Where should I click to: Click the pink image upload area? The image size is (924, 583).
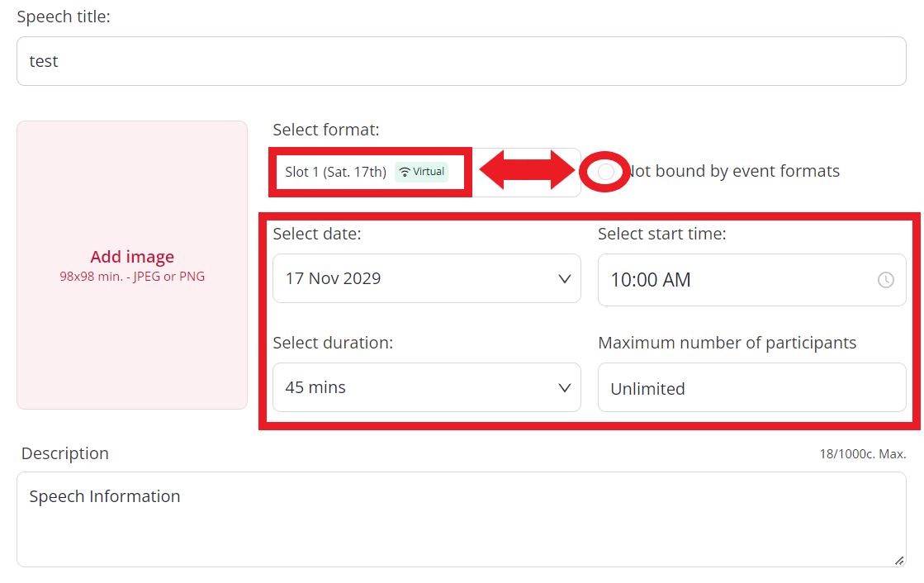click(132, 265)
